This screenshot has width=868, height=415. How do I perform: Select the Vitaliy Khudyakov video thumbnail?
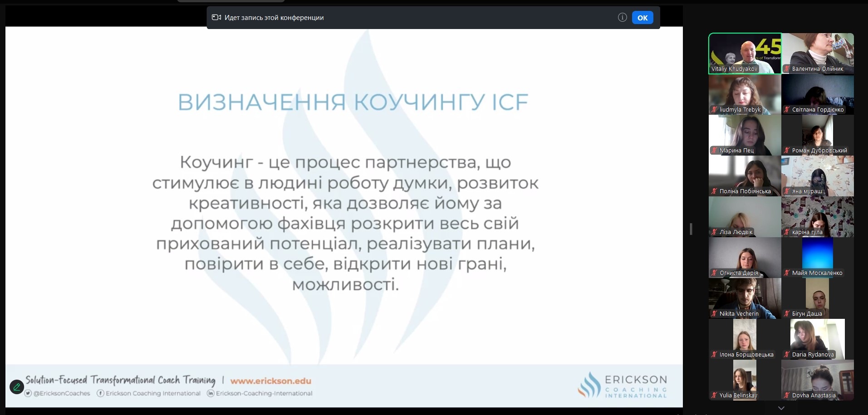coord(745,53)
